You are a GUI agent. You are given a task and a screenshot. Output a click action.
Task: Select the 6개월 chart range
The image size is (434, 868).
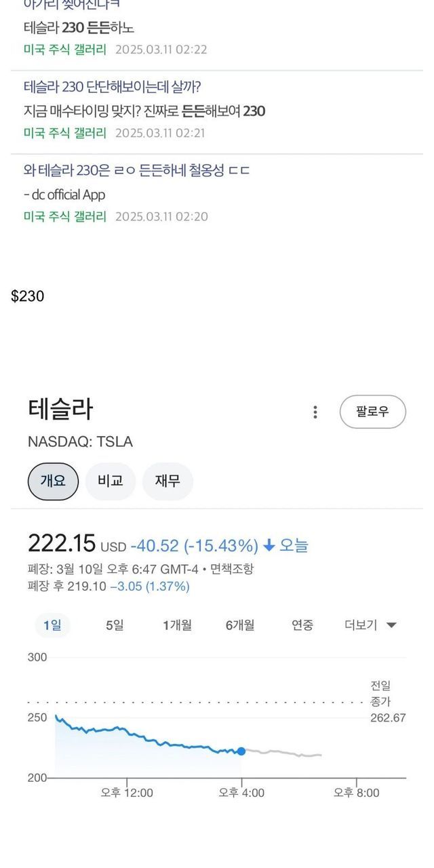(240, 625)
